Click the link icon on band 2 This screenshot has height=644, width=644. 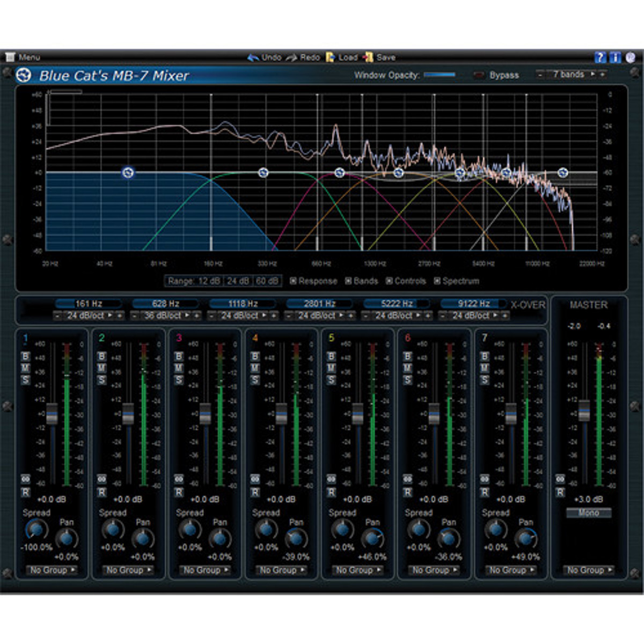pyautogui.click(x=101, y=479)
